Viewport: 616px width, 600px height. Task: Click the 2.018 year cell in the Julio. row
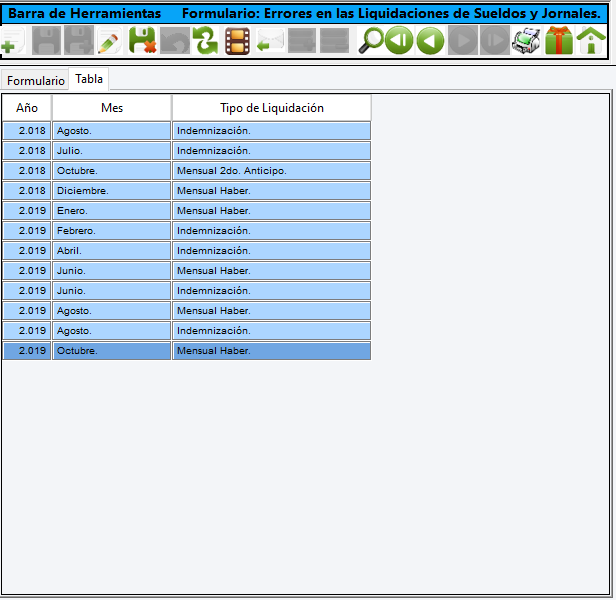click(x=27, y=151)
